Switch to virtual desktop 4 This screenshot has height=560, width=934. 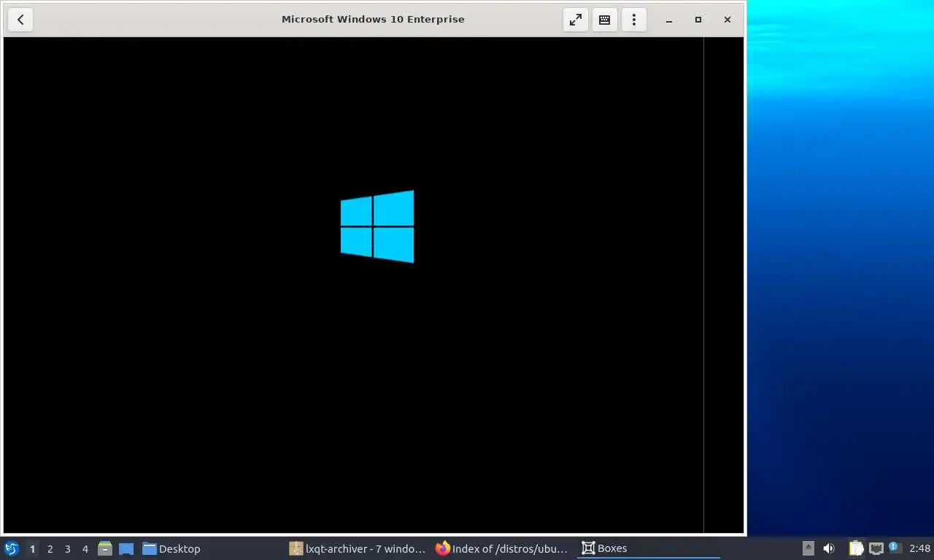click(x=85, y=548)
